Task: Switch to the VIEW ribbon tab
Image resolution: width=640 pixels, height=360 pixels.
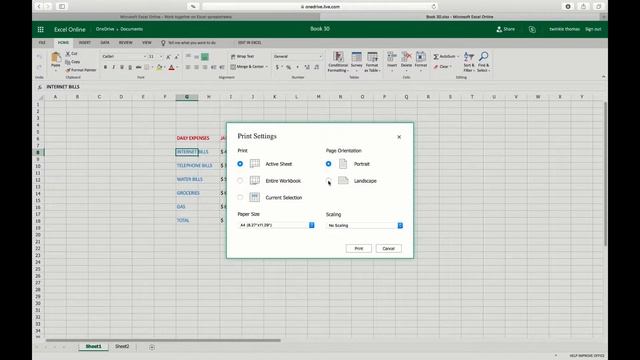Action: pyautogui.click(x=147, y=42)
